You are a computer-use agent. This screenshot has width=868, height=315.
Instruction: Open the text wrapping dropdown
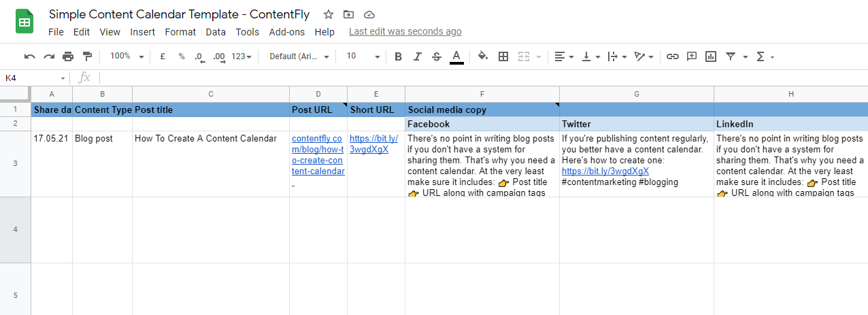[x=618, y=56]
